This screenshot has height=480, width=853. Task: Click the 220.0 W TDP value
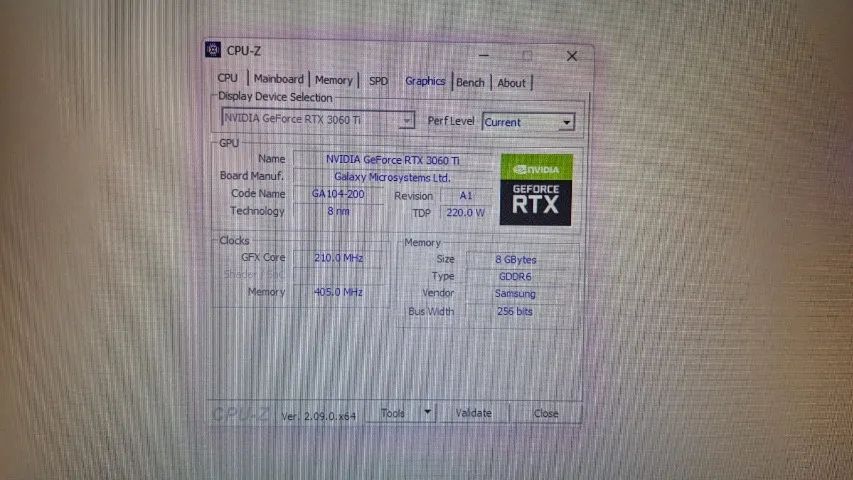[x=466, y=213]
